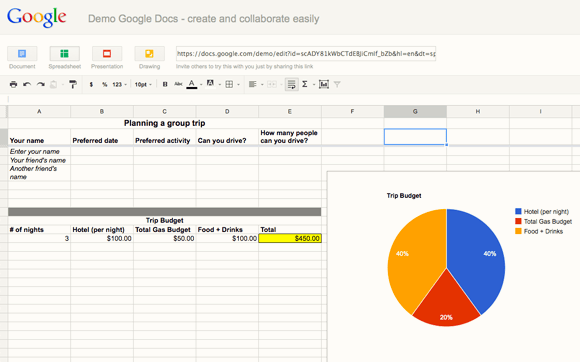Expand the paste options dropdown arrow
Screen dimensions: 580x362
[x=63, y=85]
